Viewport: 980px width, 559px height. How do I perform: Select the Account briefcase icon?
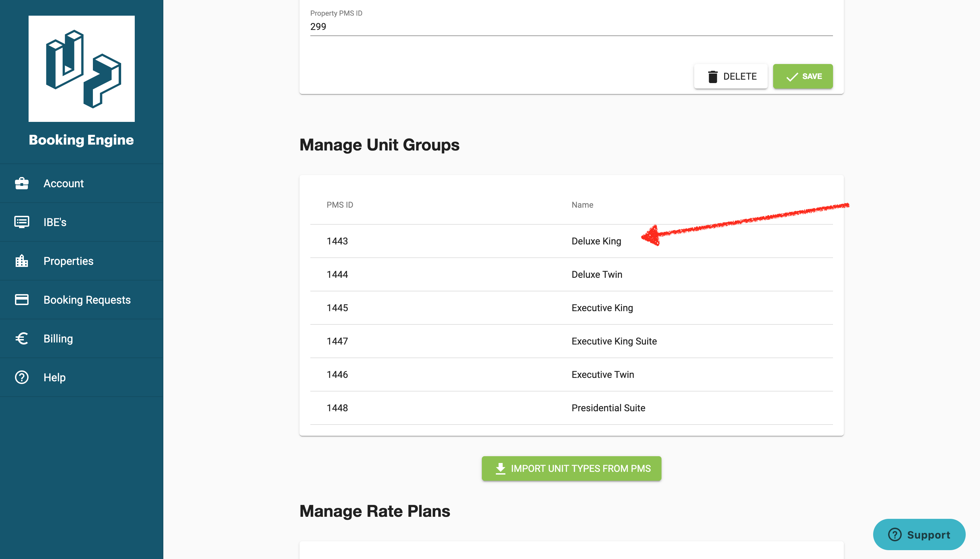[x=21, y=183]
